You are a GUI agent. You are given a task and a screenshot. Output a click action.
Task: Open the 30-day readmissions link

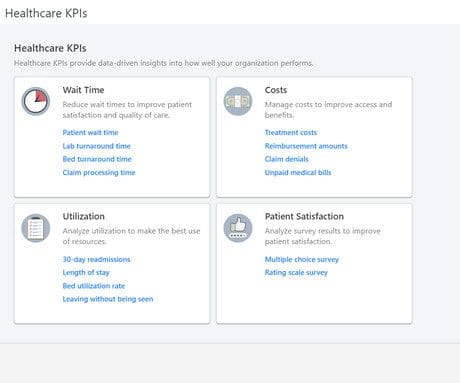point(96,259)
